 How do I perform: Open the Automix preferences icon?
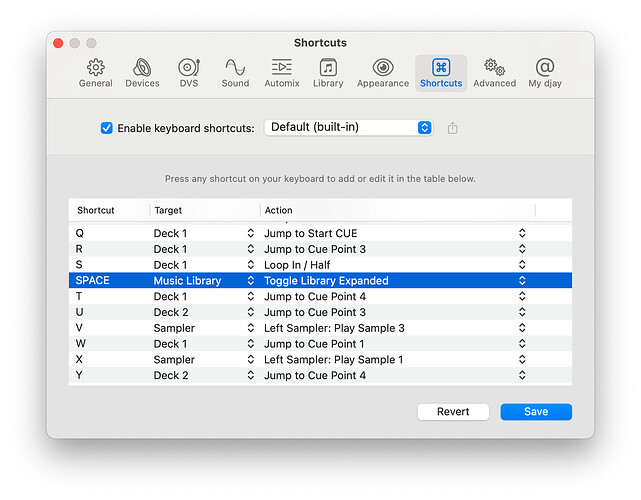[281, 68]
